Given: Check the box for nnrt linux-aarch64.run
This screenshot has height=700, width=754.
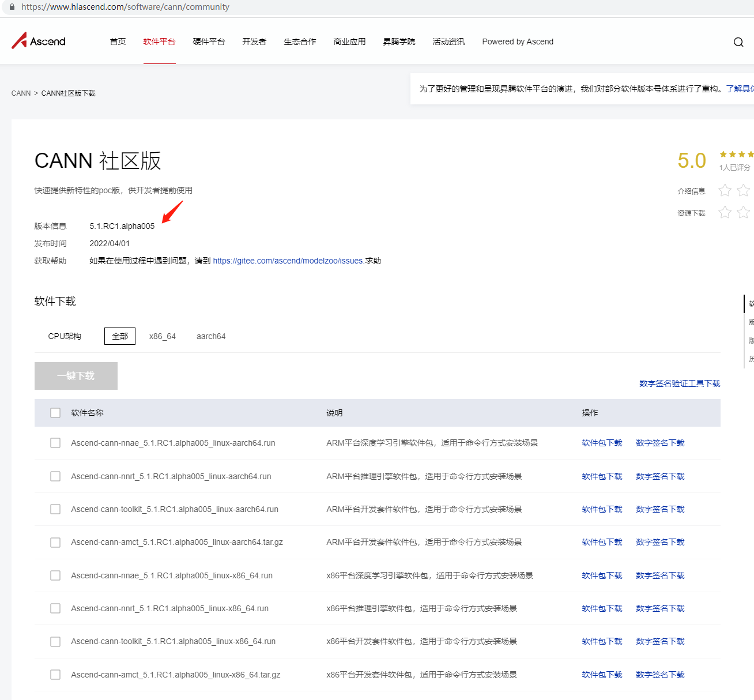Looking at the screenshot, I should click(55, 476).
